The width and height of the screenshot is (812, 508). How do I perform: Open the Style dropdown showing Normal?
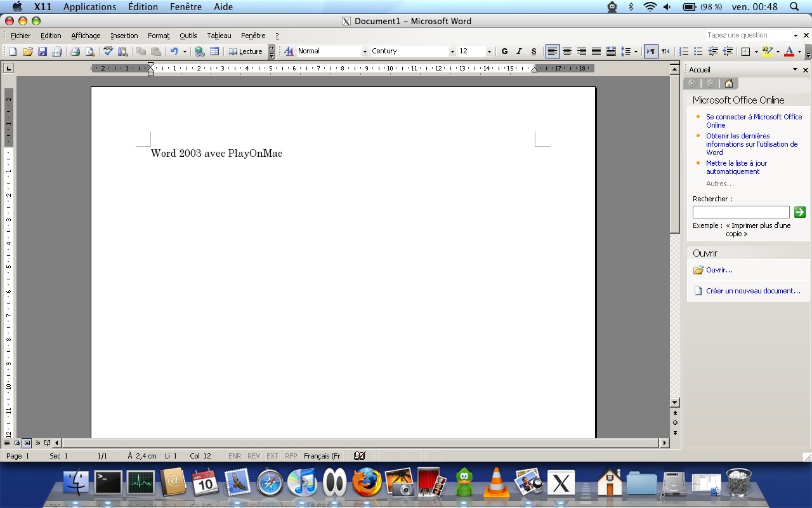click(365, 51)
